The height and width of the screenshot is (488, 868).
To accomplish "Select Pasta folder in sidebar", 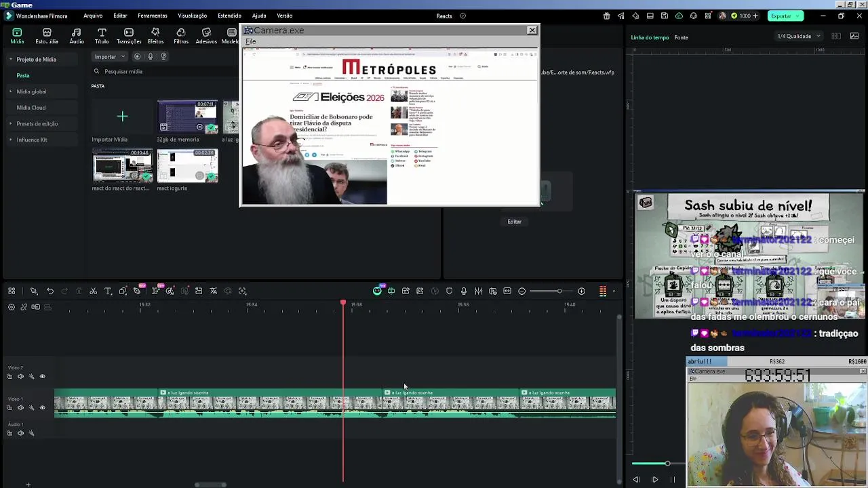I will pos(23,75).
